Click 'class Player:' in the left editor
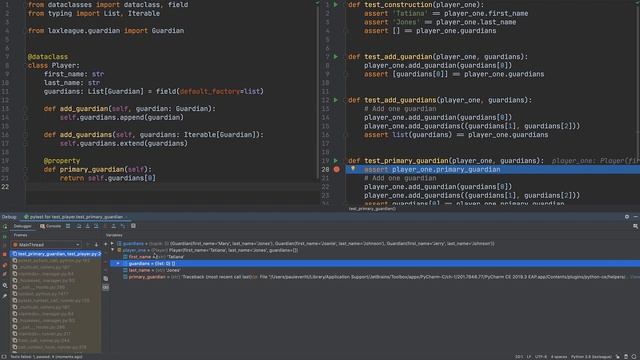 53,65
